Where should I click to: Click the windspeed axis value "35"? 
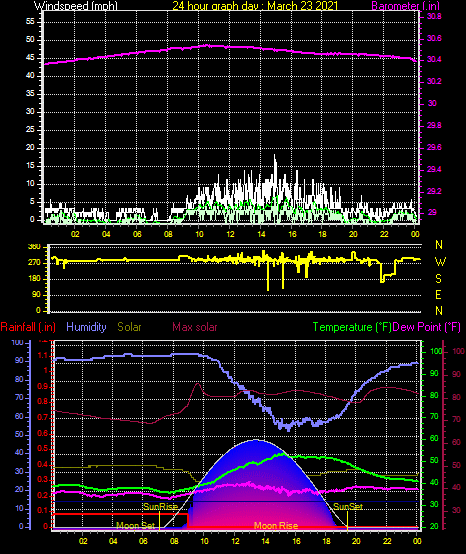pos(30,94)
